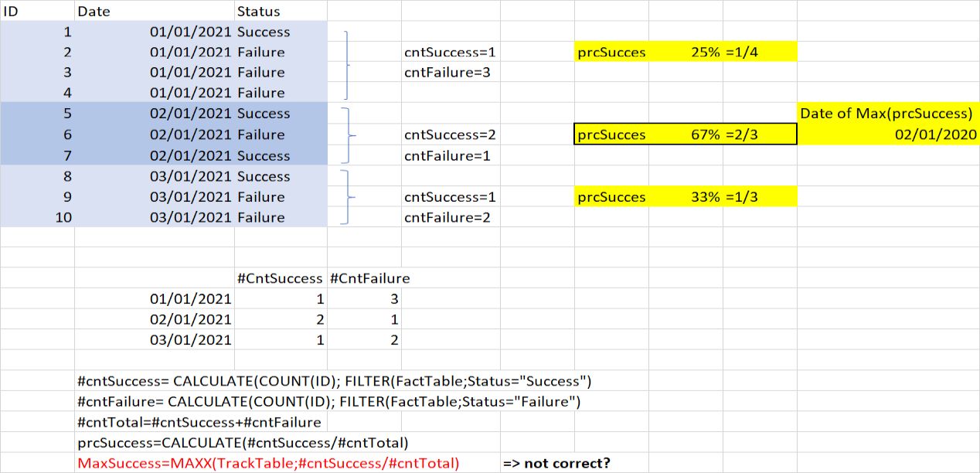Click the 02/01/2020 result cell
The width and height of the screenshot is (980, 473).
[888, 134]
